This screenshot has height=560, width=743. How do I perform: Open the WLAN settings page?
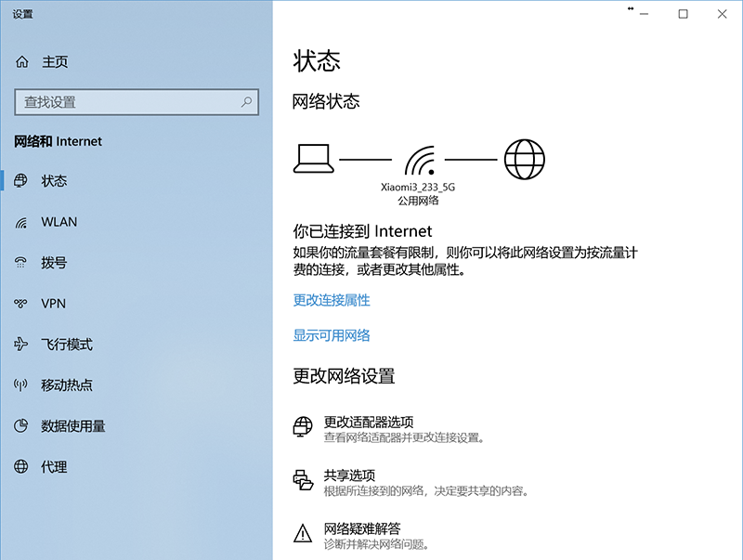pos(59,222)
